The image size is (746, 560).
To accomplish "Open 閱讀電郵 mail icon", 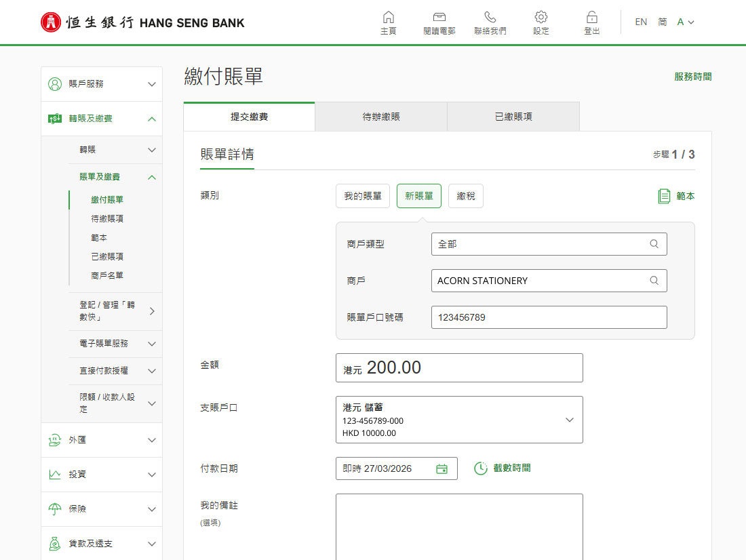I will coord(439,17).
